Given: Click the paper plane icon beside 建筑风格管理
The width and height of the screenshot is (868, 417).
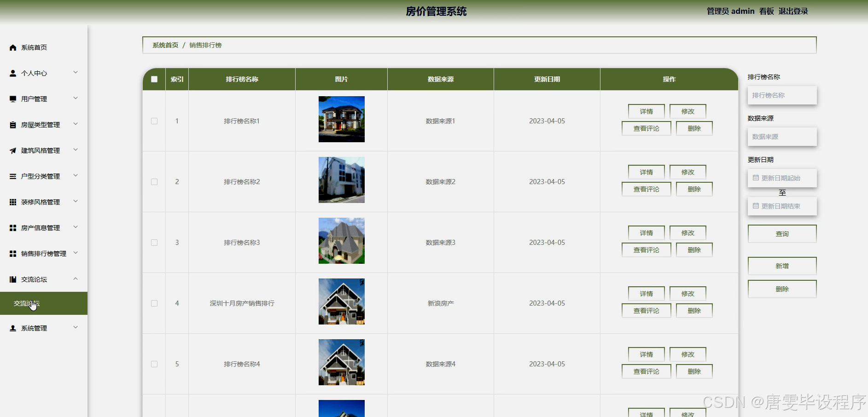Looking at the screenshot, I should pos(13,151).
